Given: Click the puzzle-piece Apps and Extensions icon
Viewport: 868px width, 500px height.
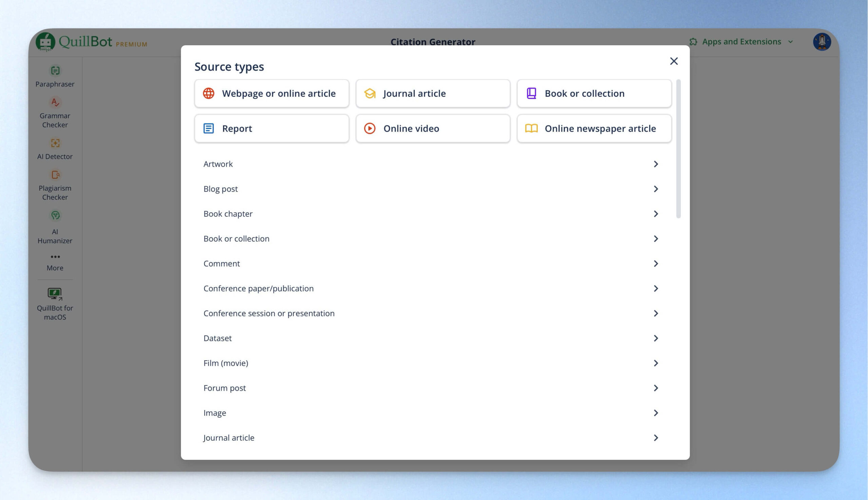Looking at the screenshot, I should pos(693,41).
